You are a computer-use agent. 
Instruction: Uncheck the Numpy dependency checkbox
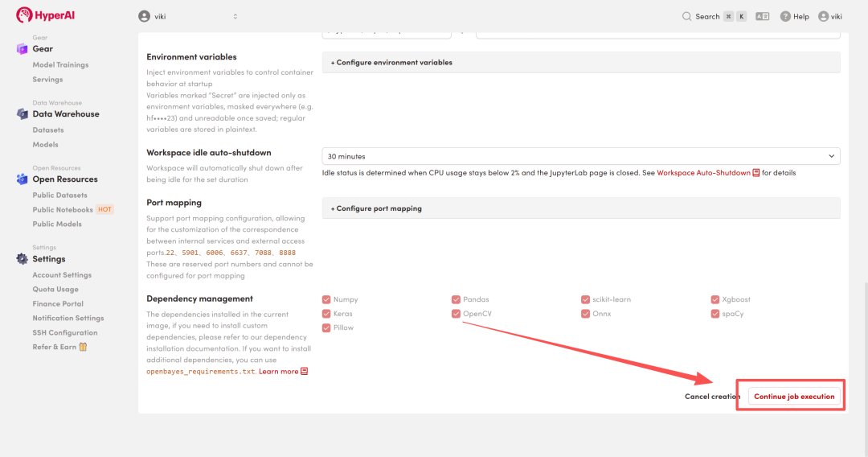[326, 299]
